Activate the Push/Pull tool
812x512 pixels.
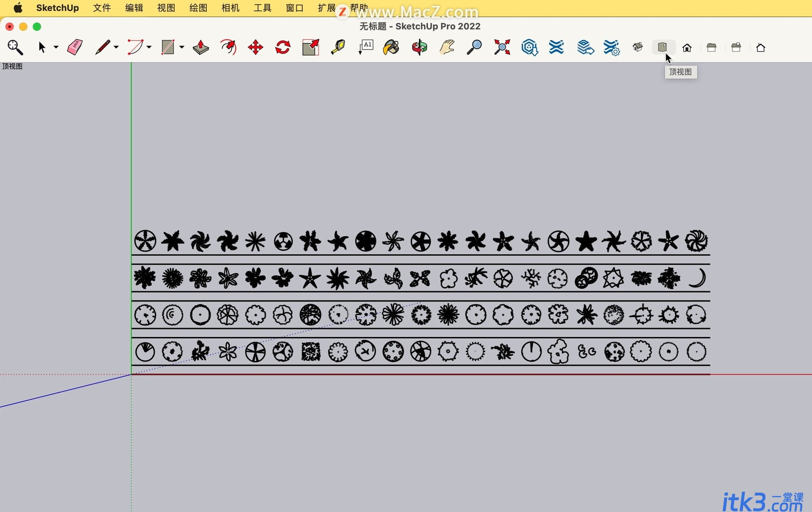tap(201, 47)
